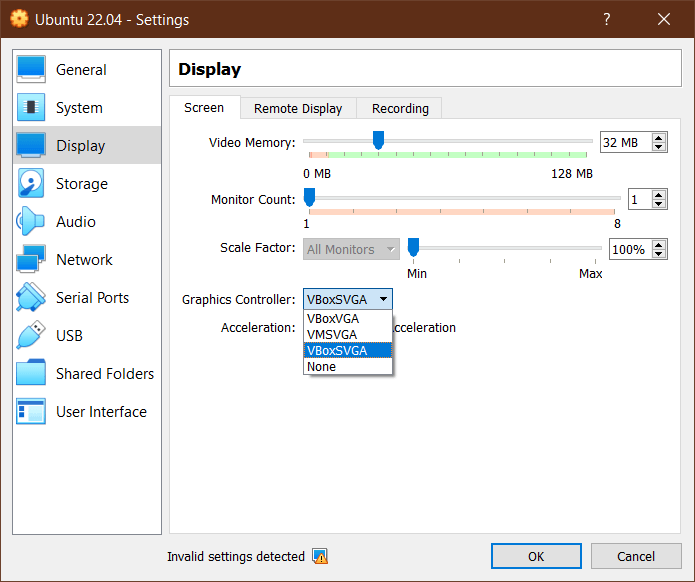This screenshot has height=582, width=695.
Task: Switch to the Remote Display tab
Action: (298, 109)
